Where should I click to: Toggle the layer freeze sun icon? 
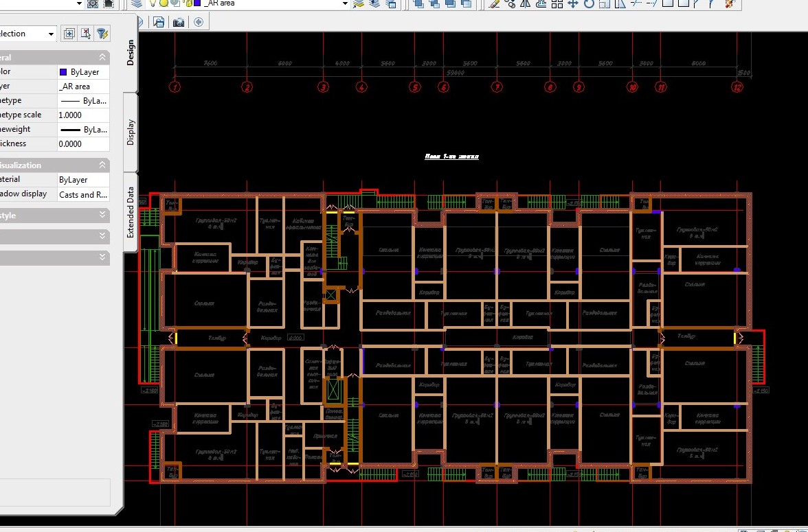(164, 3)
